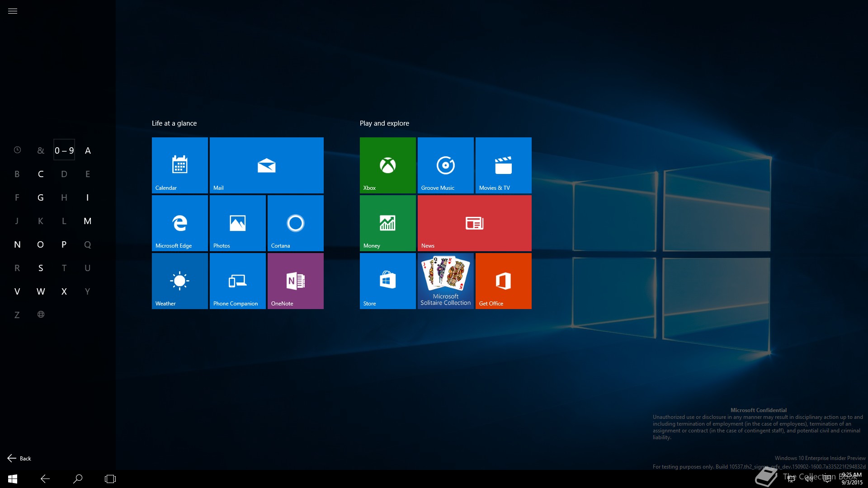Screen dimensions: 868x488
Task: Open the Xbox tile
Action: (x=388, y=165)
